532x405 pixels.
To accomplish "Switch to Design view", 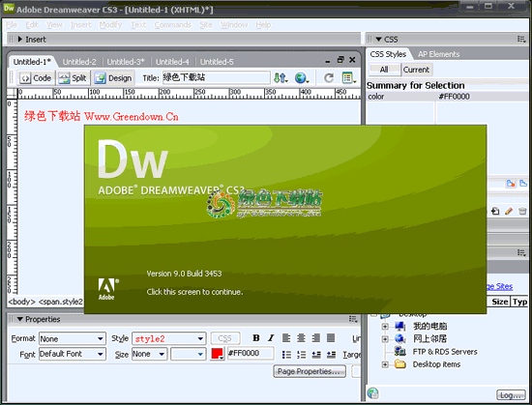I will click(114, 78).
